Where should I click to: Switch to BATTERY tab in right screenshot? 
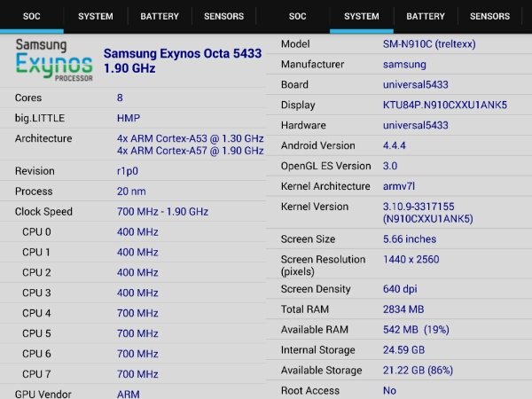click(x=426, y=16)
